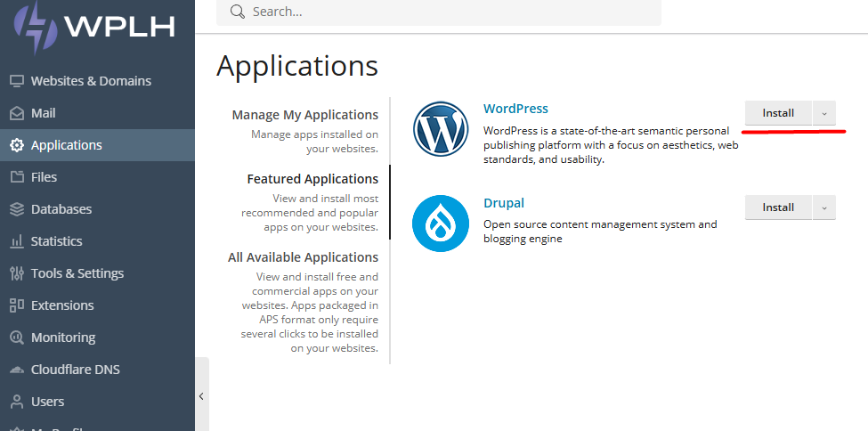The height and width of the screenshot is (431, 868).
Task: Click the WordPress logo
Action: (x=441, y=129)
